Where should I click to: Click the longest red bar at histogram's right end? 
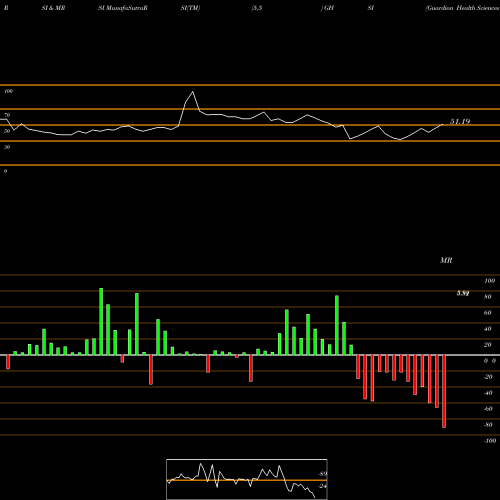point(444,391)
